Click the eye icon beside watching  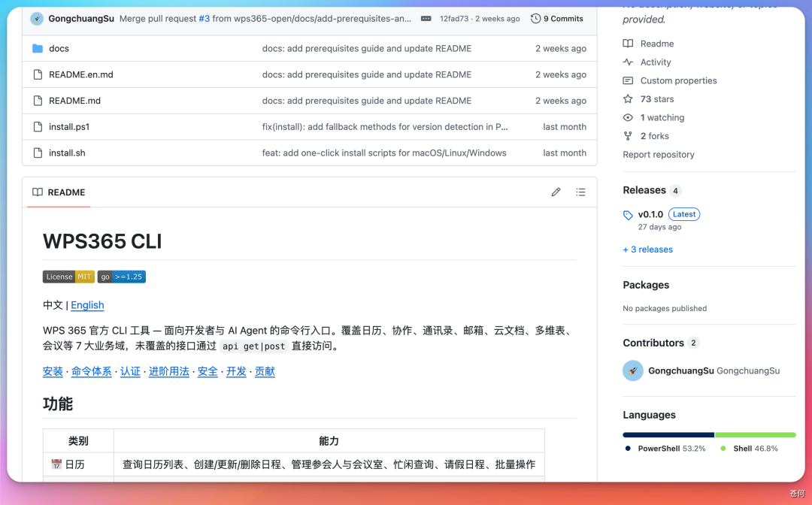(x=628, y=117)
